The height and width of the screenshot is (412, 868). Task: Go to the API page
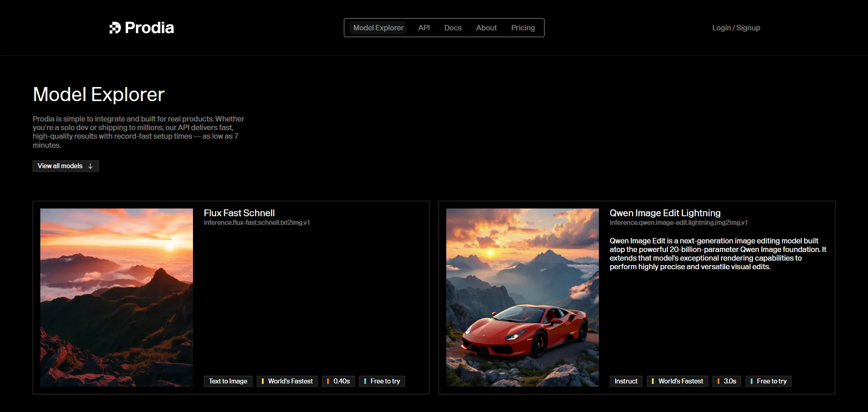(x=424, y=28)
